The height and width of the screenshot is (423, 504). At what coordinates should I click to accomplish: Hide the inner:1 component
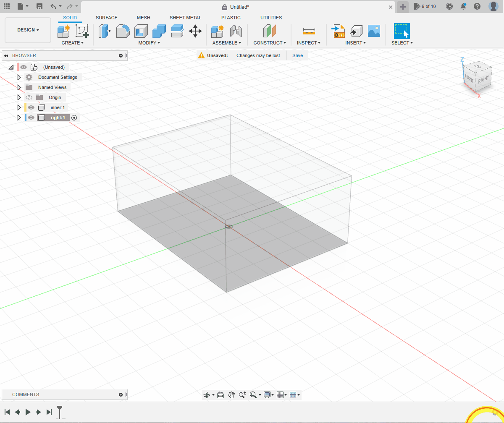tap(31, 107)
